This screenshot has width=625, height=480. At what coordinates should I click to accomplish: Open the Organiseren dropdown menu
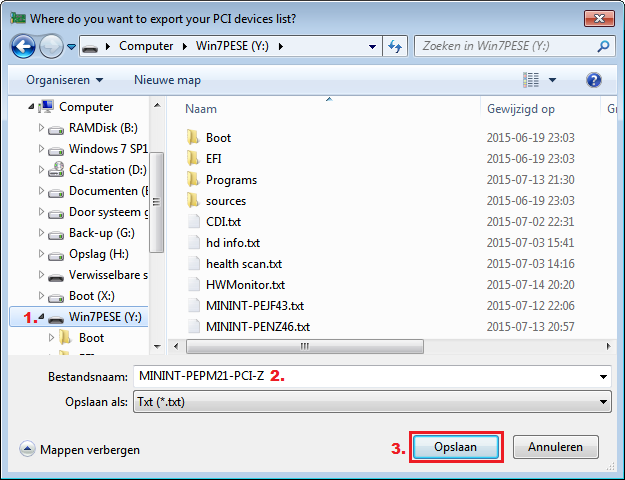(x=65, y=80)
